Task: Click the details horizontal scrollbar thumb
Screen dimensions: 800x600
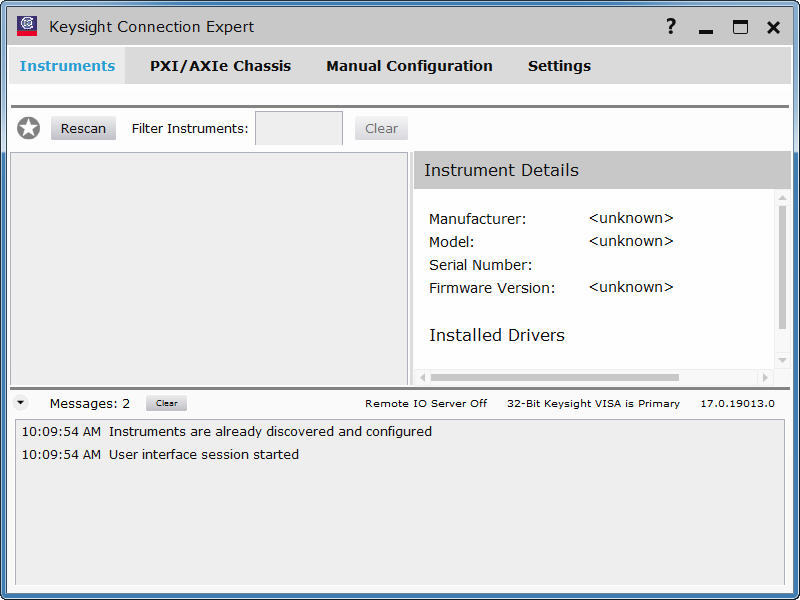Action: coord(555,378)
